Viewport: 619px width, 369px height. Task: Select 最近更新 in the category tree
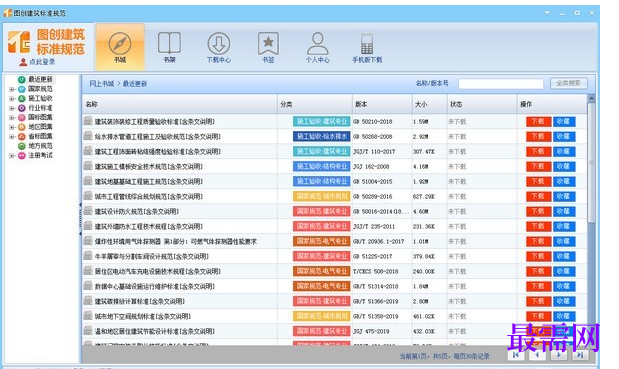tap(40, 79)
